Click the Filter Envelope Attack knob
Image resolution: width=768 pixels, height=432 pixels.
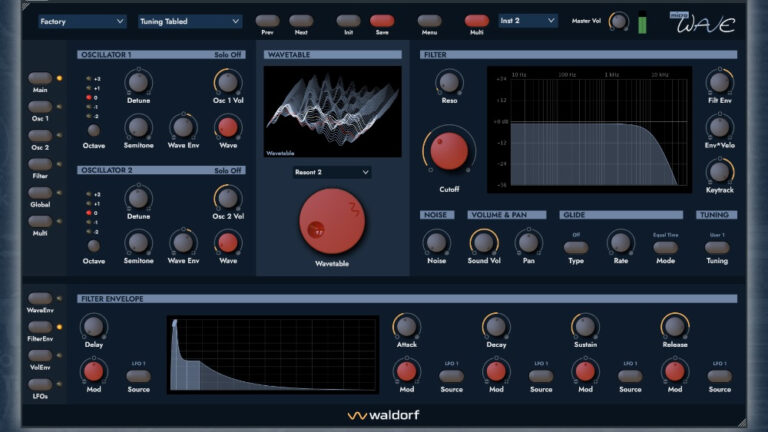pos(407,327)
